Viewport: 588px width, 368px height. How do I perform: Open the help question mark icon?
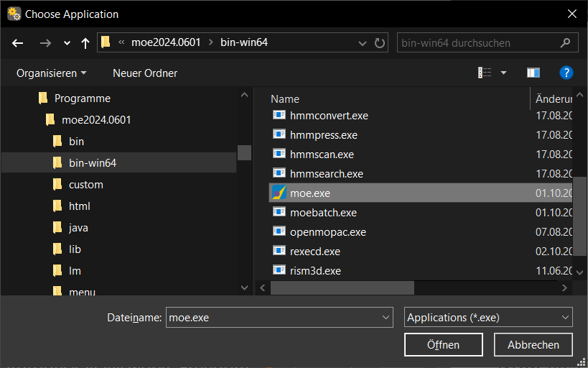tap(566, 73)
